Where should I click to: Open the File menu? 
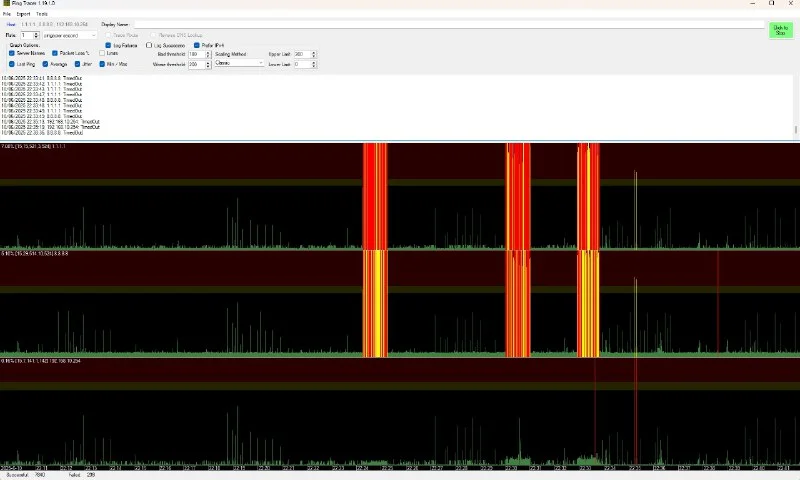(x=6, y=14)
